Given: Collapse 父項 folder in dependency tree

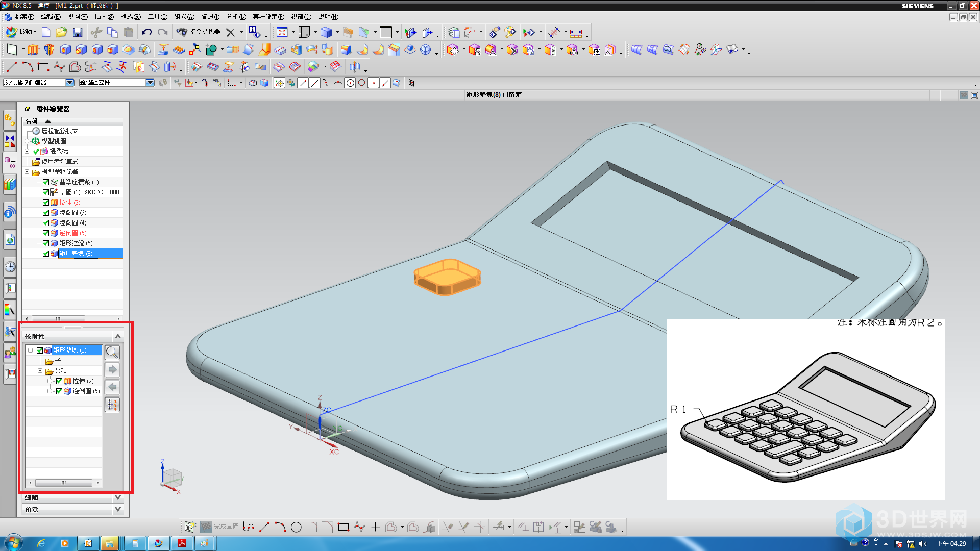Looking at the screenshot, I should tap(40, 371).
